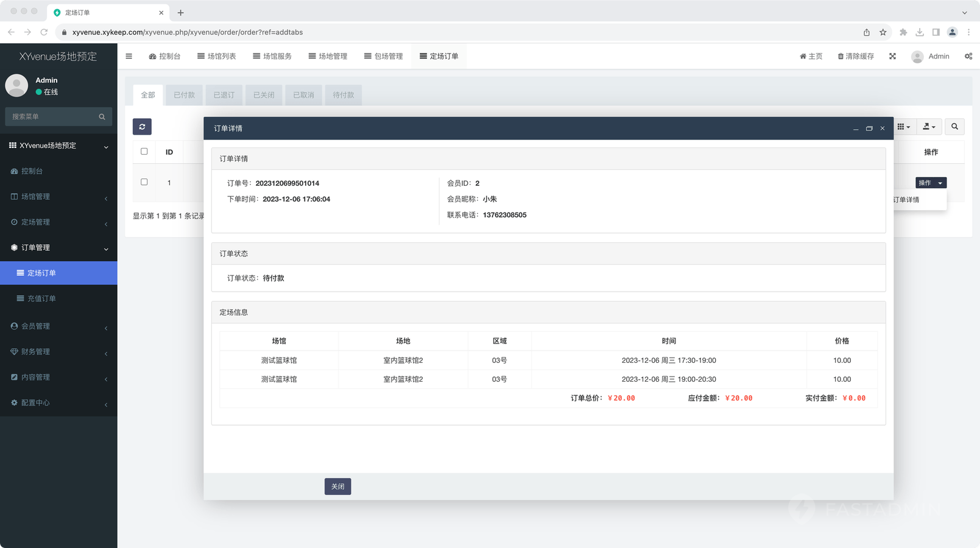Open the 场馆列表 top navigation tab
980x548 pixels.
pos(216,56)
